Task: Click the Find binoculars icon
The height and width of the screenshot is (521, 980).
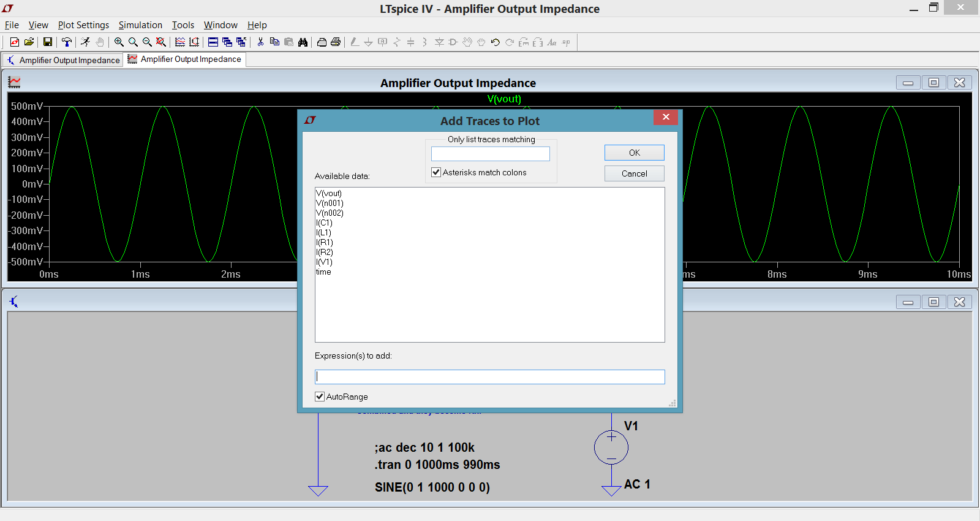Action: click(x=303, y=42)
